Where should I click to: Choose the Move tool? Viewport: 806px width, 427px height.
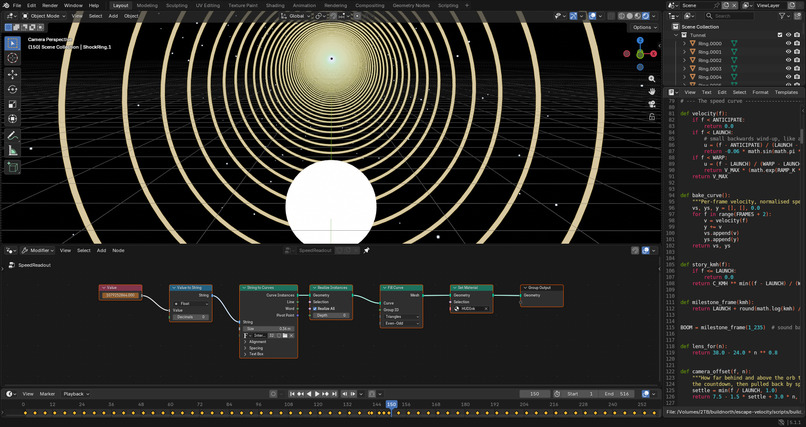(13, 75)
